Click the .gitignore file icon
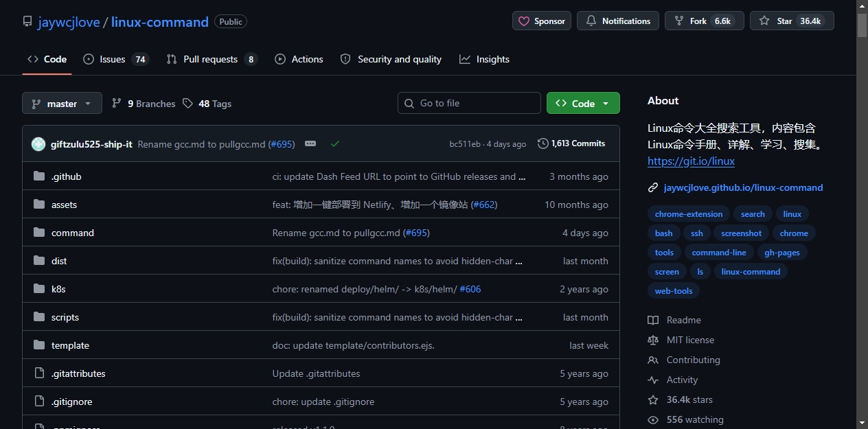This screenshot has width=868, height=429. [x=39, y=402]
